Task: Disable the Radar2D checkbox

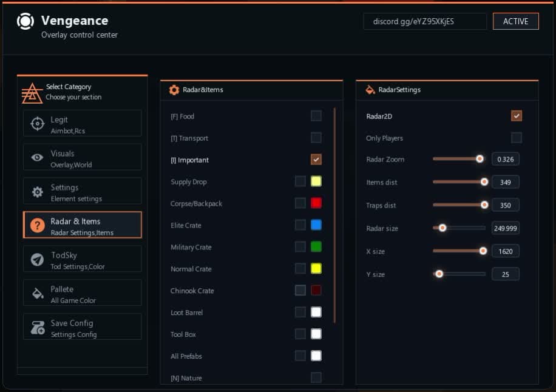Action: (x=516, y=116)
